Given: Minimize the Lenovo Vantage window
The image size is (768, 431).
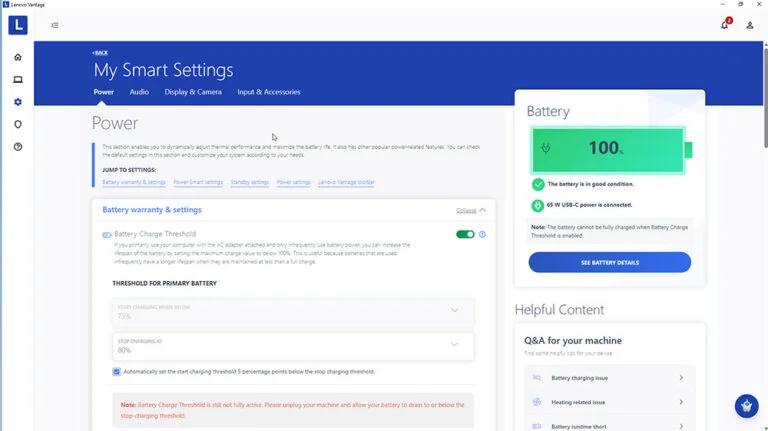Looking at the screenshot, I should point(722,4).
